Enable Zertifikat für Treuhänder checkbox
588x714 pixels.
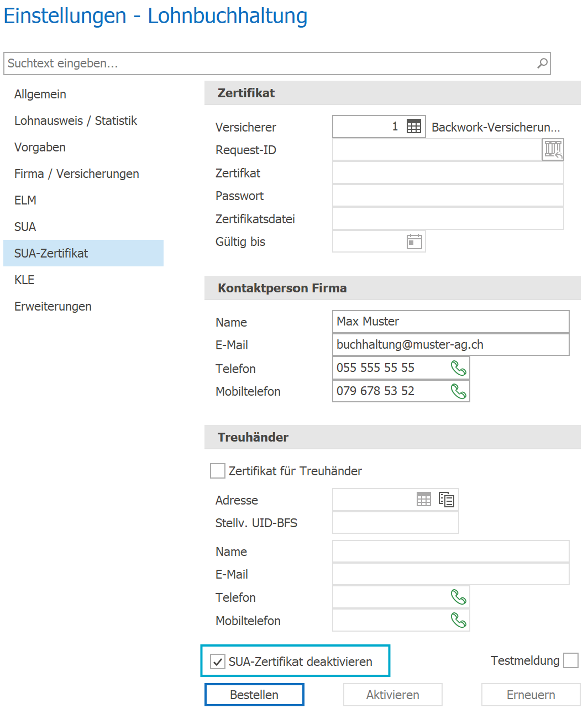coord(218,471)
